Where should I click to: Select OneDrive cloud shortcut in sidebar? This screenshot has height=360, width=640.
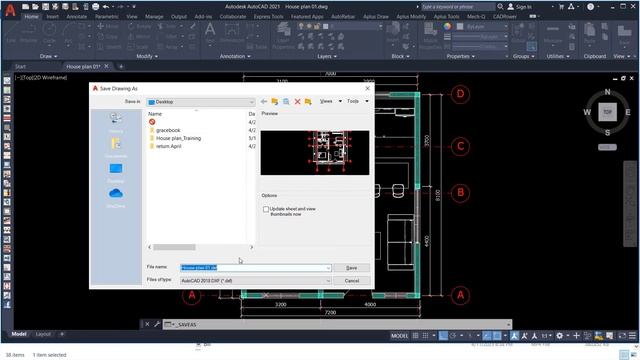tap(116, 197)
